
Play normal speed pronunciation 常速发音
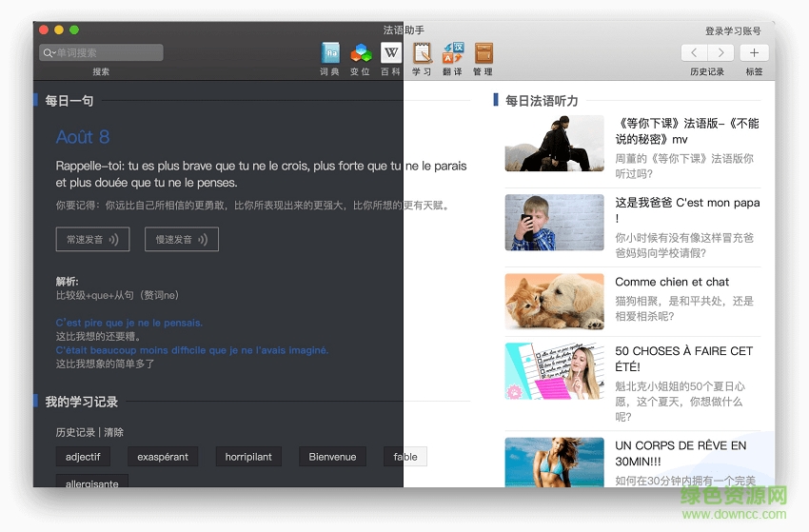(92, 240)
